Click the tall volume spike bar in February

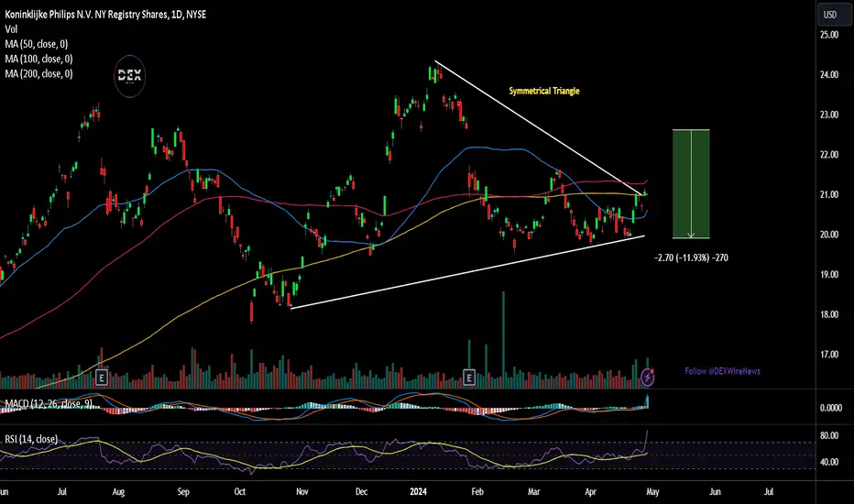click(503, 339)
